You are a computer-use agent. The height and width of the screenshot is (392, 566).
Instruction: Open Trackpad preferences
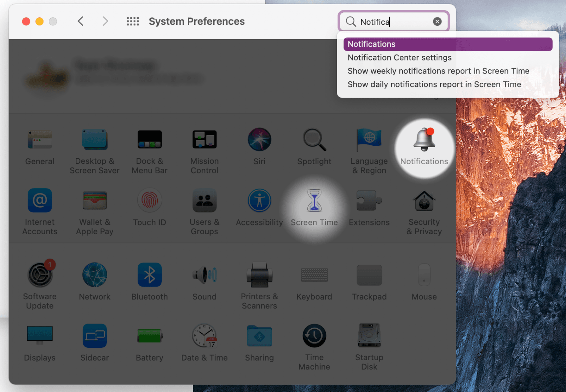[x=369, y=275]
